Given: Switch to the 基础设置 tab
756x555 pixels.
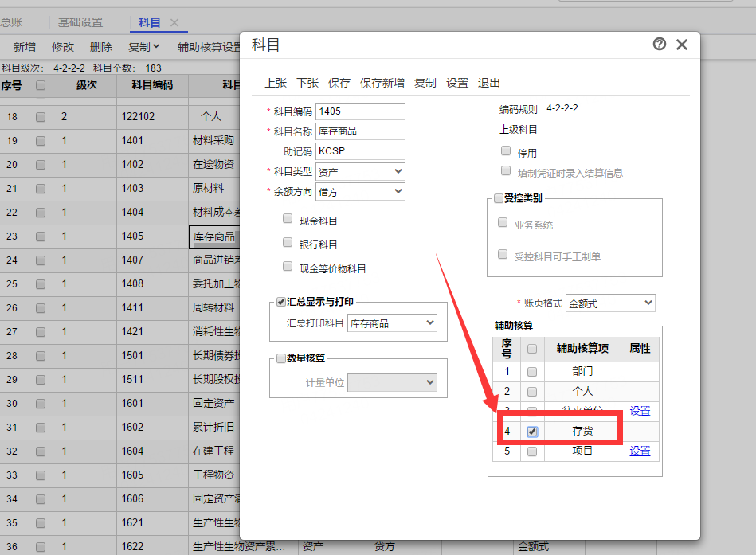Looking at the screenshot, I should [80, 22].
